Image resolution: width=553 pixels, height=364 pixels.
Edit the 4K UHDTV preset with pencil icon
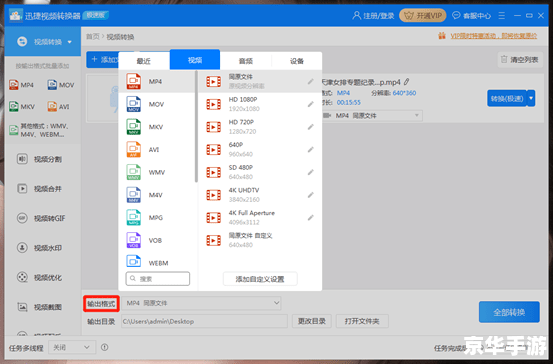click(310, 195)
